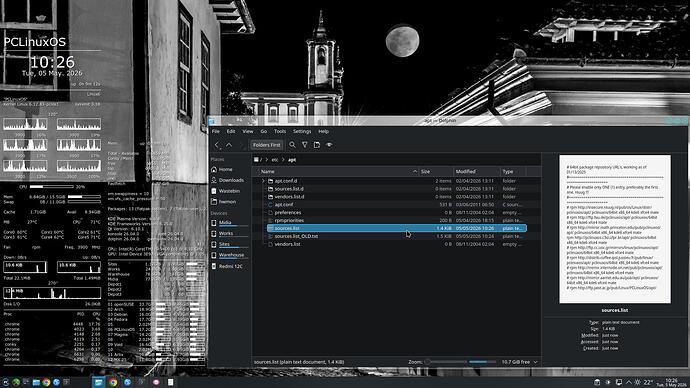Open the Help menu

pos(323,131)
